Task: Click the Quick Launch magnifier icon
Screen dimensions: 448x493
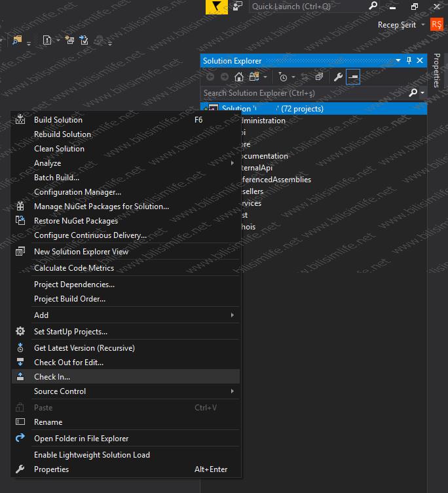Action: click(x=373, y=6)
